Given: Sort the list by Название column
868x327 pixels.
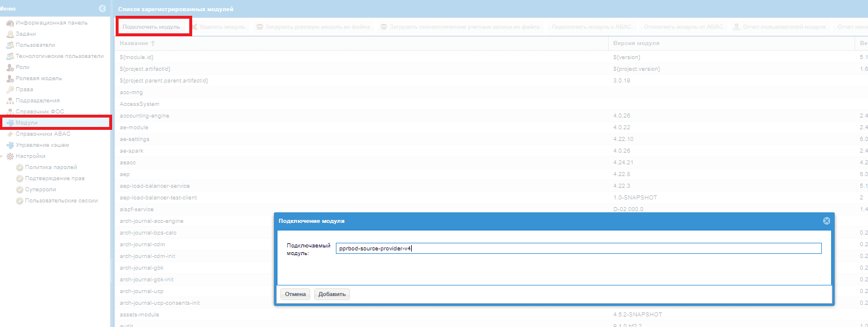Looking at the screenshot, I should click(138, 44).
